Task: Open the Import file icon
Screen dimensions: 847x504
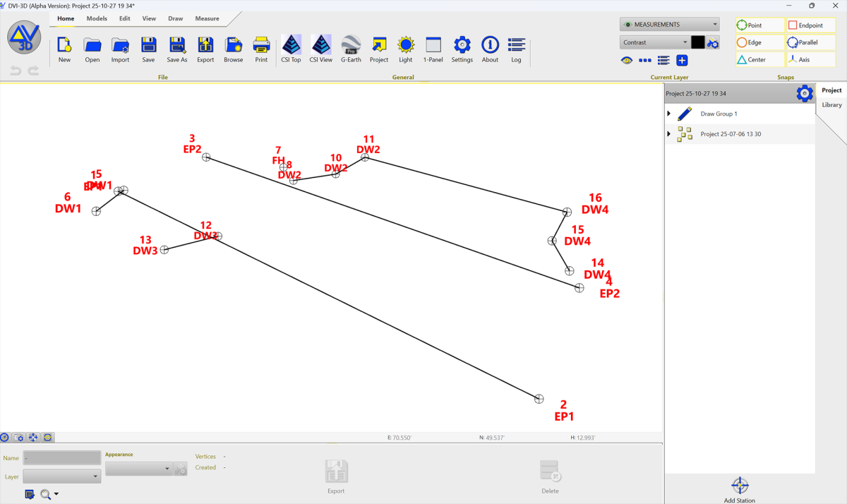Action: pos(120,45)
